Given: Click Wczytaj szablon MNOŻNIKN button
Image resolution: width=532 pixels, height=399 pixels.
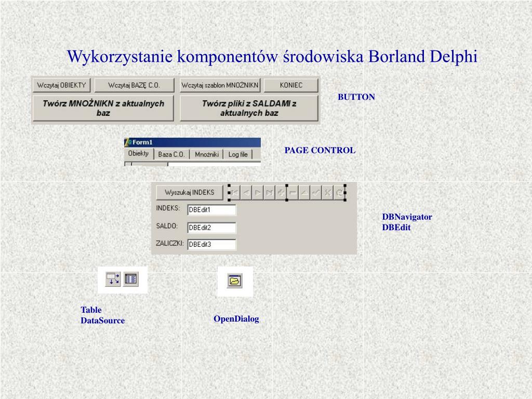Looking at the screenshot, I should coord(220,85).
